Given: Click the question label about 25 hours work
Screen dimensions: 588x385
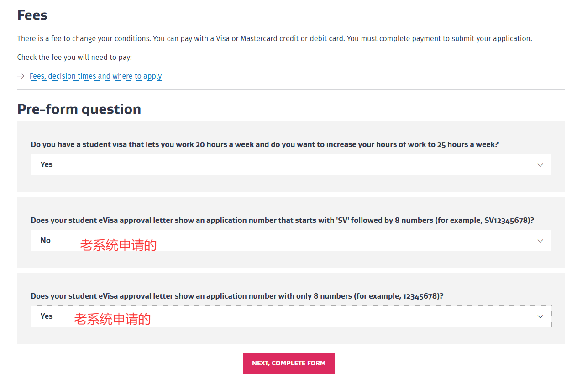Looking at the screenshot, I should [264, 144].
